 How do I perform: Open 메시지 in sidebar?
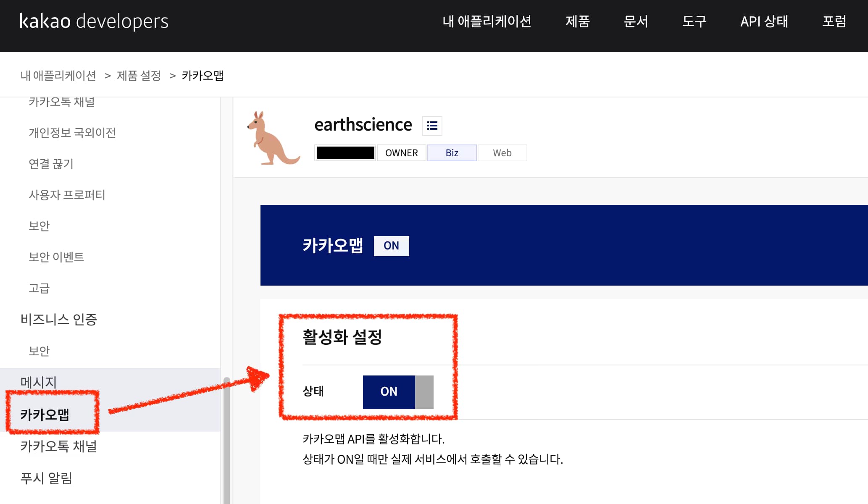click(x=39, y=382)
